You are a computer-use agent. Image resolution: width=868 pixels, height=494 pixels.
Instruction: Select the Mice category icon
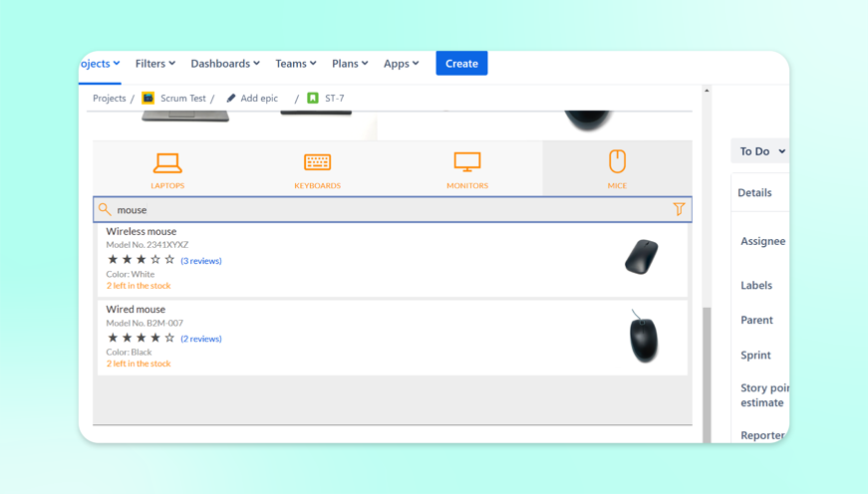click(617, 162)
